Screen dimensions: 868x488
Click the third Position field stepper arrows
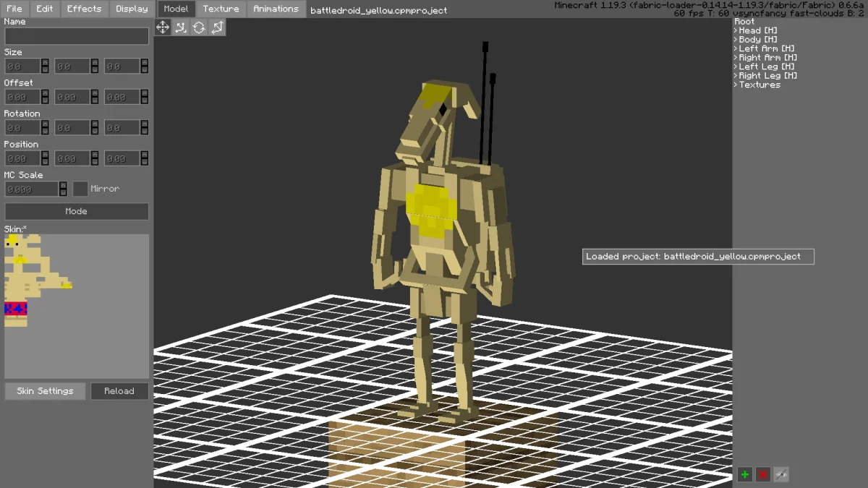coord(145,158)
